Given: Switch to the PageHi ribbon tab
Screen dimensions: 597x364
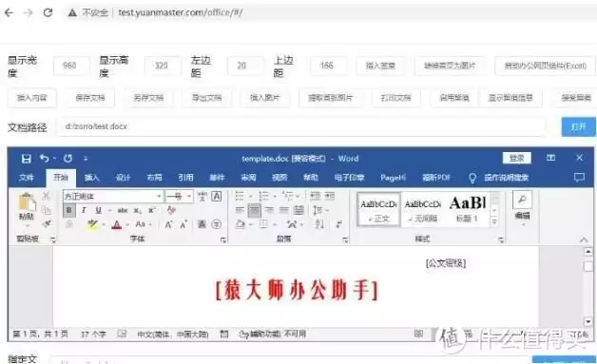Looking at the screenshot, I should pos(393,178).
